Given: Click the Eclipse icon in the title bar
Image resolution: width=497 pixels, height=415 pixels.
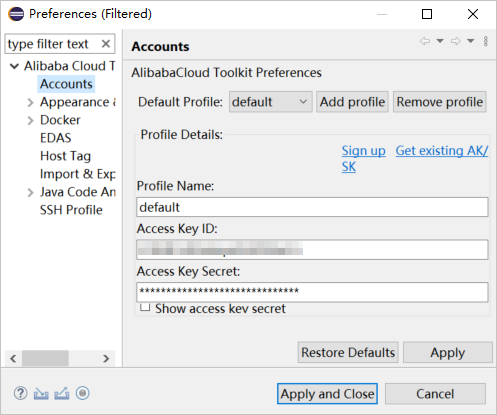Looking at the screenshot, I should point(16,14).
